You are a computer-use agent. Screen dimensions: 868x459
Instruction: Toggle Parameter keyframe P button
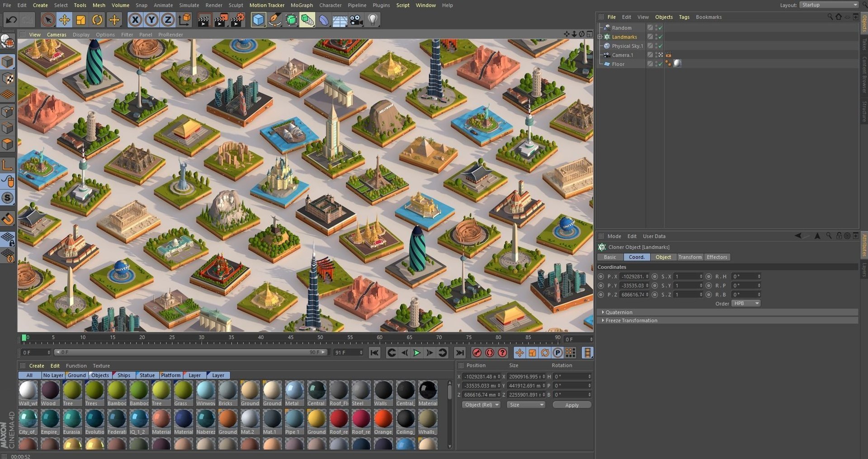click(x=558, y=353)
